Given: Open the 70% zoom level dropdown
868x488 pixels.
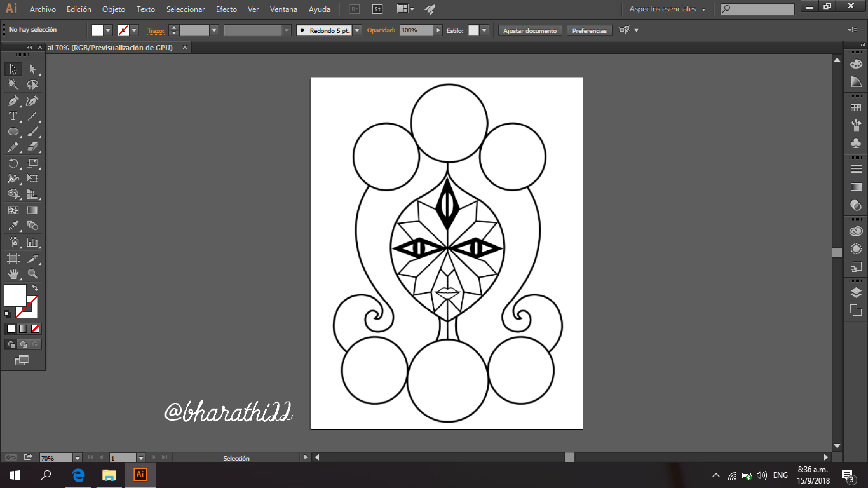Looking at the screenshot, I should [x=77, y=458].
